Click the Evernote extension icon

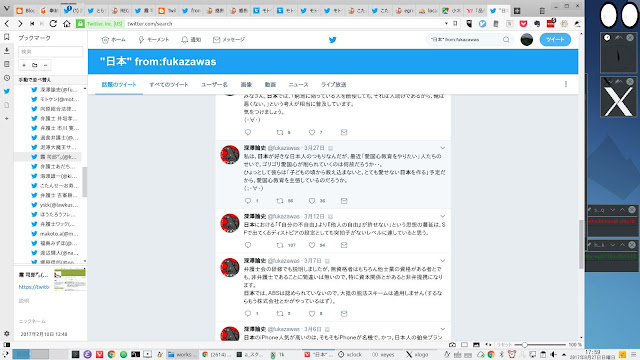pos(537,24)
